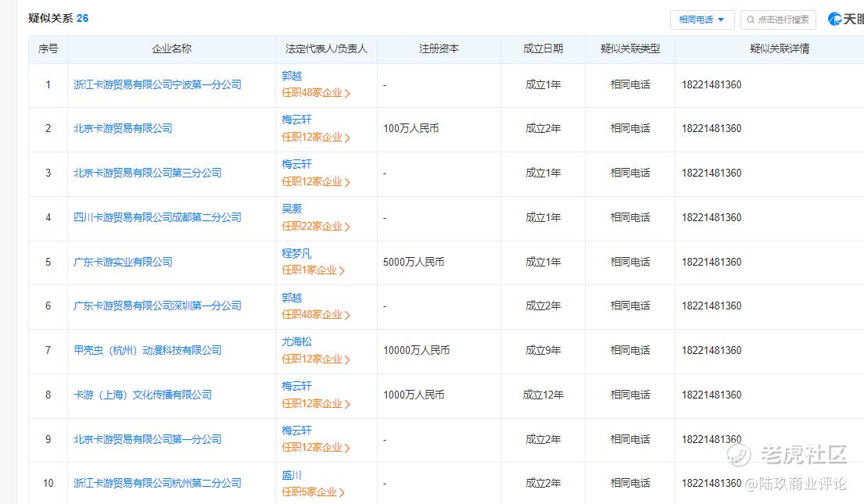The height and width of the screenshot is (504, 864).
Task: Click 梅云轩 in row 8
Action: point(296,386)
